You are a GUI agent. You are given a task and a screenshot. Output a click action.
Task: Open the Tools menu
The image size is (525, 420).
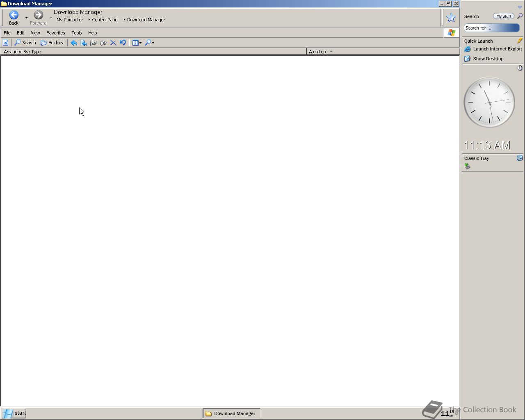[x=77, y=33]
